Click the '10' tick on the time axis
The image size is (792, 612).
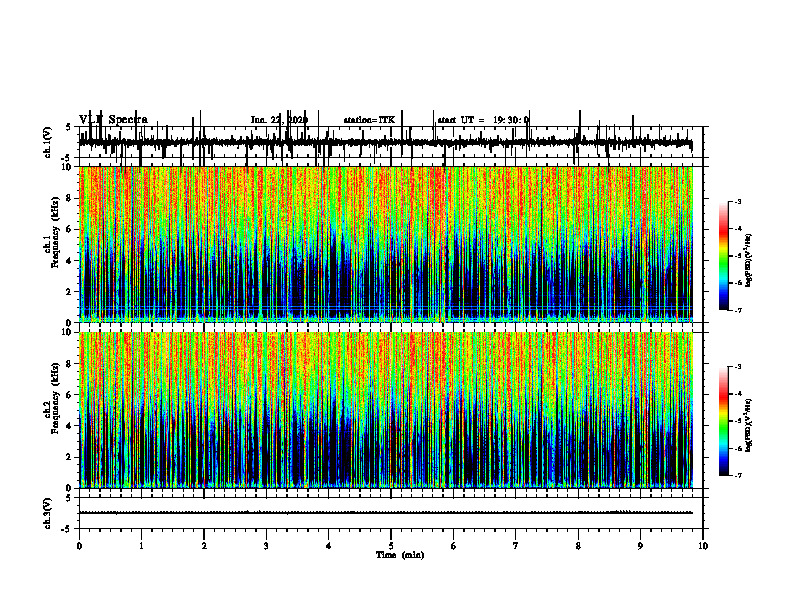[703, 546]
